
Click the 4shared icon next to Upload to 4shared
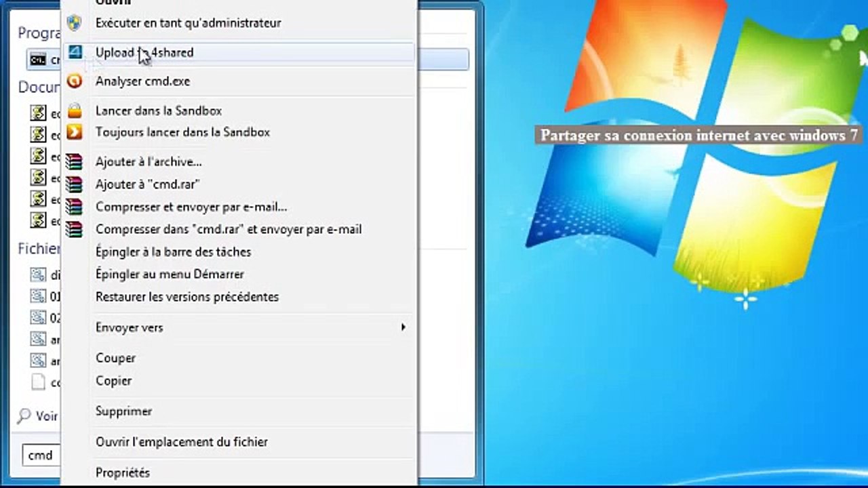click(x=75, y=52)
